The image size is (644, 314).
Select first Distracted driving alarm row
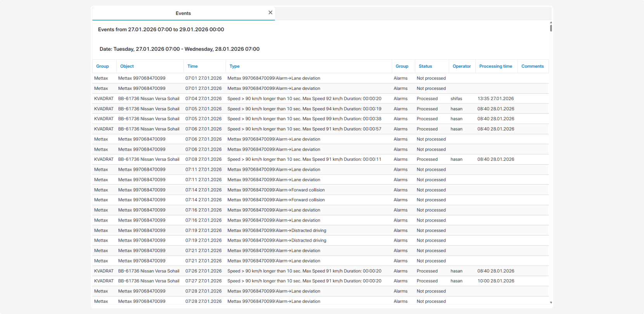tap(276, 230)
